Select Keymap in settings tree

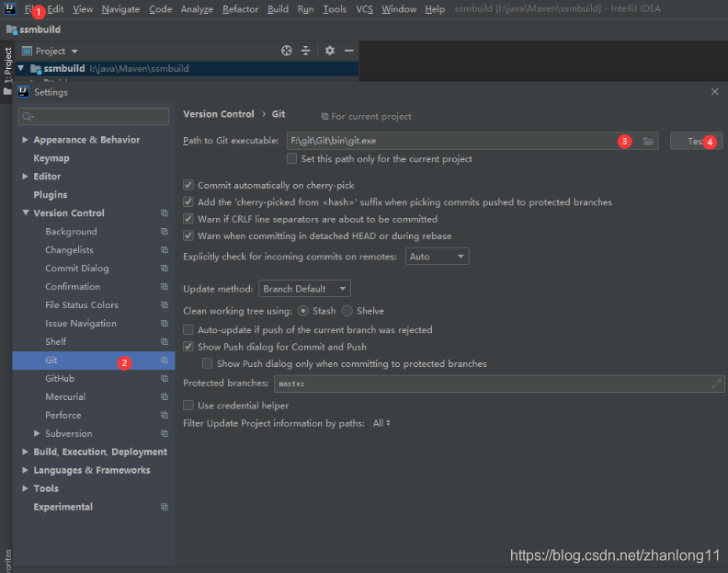[x=51, y=158]
